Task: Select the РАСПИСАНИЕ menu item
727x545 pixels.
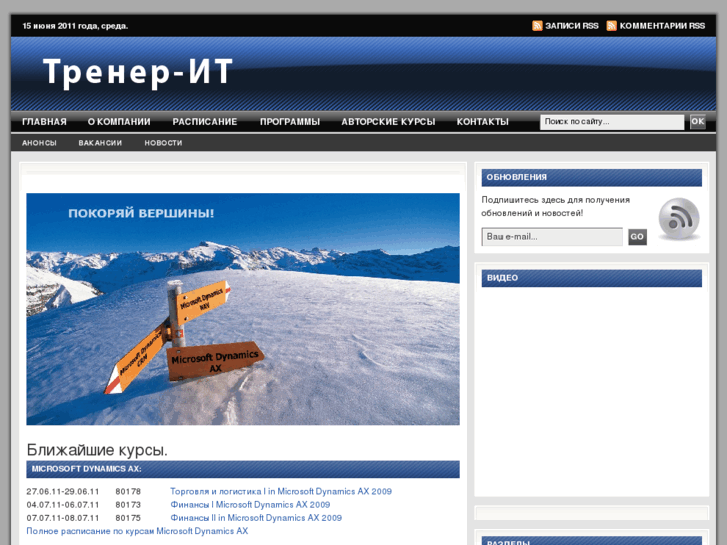Action: (x=205, y=122)
